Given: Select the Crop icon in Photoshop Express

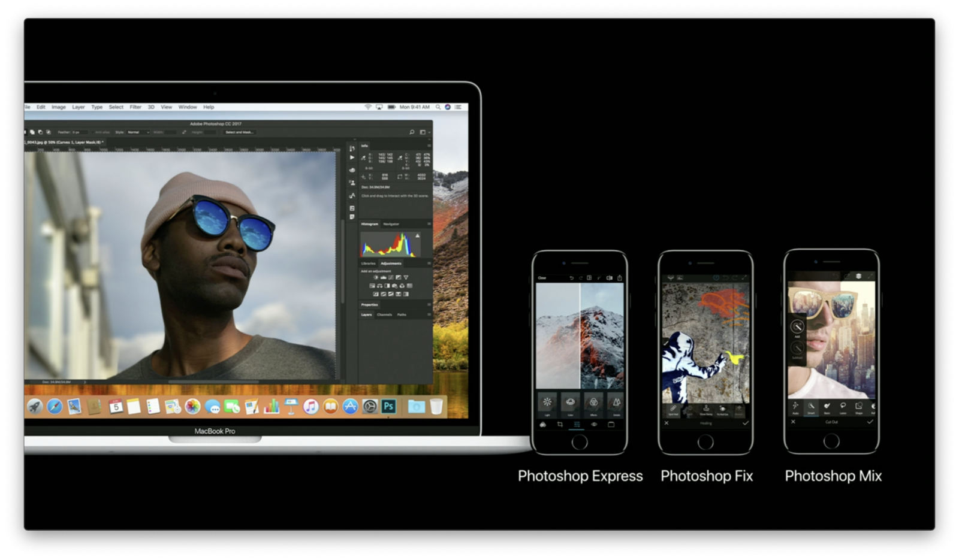Looking at the screenshot, I should click(x=560, y=425).
